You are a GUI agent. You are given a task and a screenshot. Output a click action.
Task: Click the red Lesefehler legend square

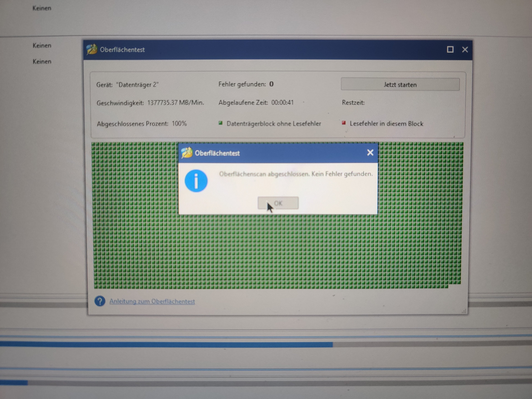coord(344,123)
